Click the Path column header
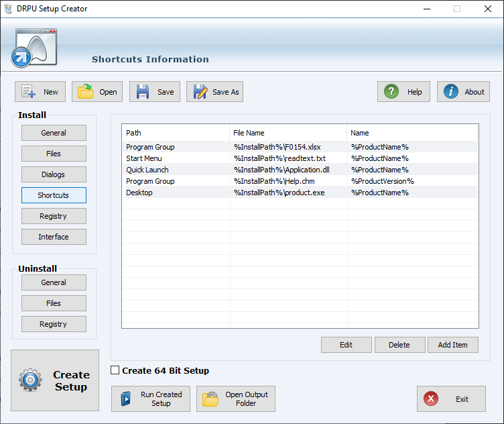Viewport: 504px width, 424px height. pos(176,133)
